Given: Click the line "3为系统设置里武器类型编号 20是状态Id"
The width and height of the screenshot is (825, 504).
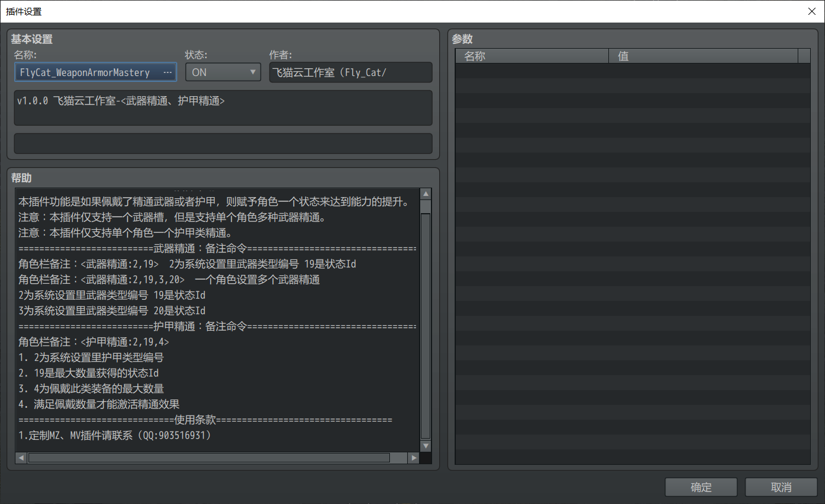Looking at the screenshot, I should click(x=112, y=310).
